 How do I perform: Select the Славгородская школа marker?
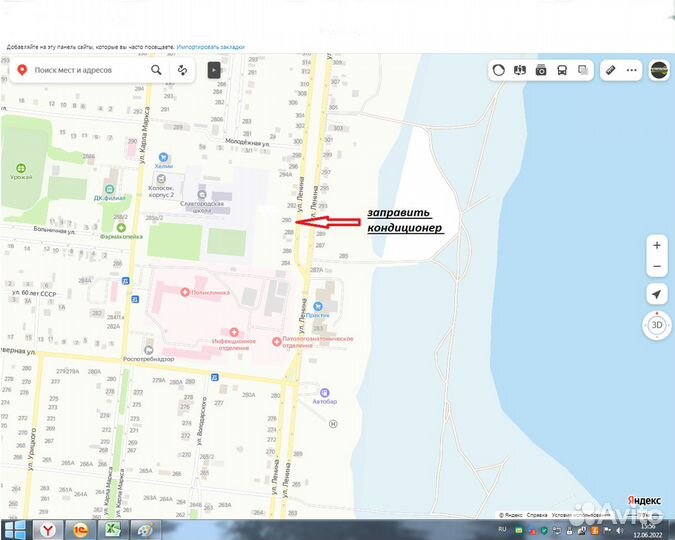point(201,195)
